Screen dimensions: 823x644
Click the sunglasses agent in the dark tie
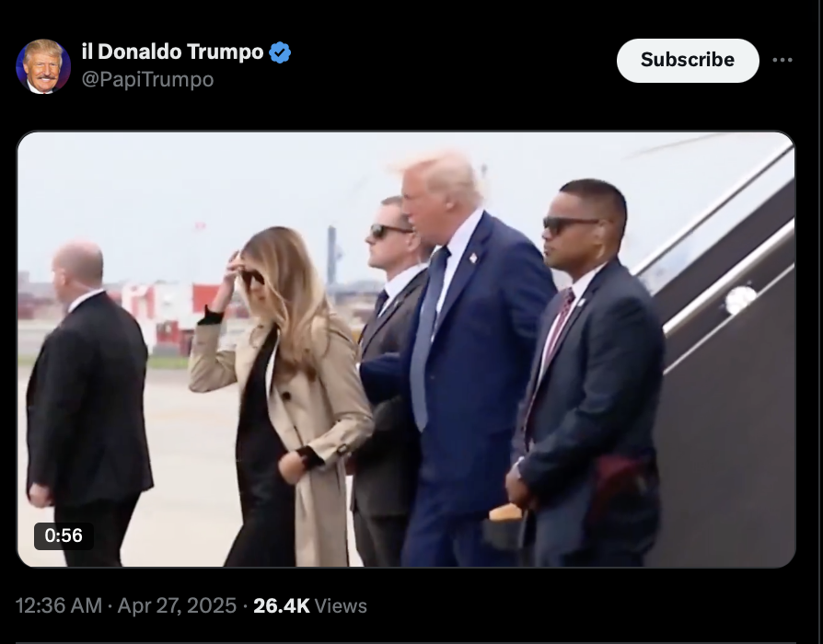391,377
